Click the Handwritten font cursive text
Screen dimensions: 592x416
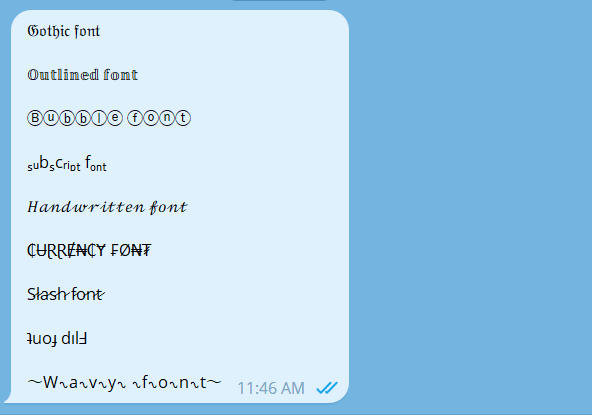point(107,207)
